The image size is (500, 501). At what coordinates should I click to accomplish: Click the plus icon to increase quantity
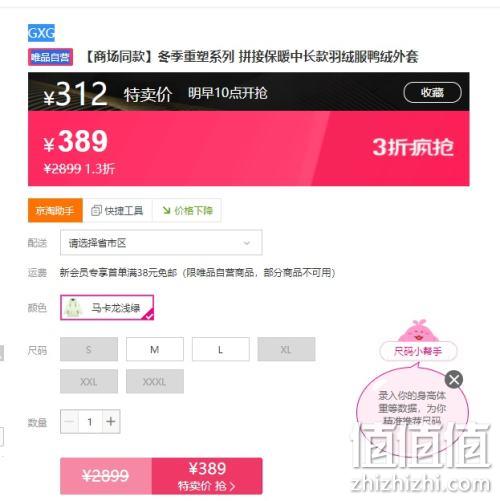111,421
